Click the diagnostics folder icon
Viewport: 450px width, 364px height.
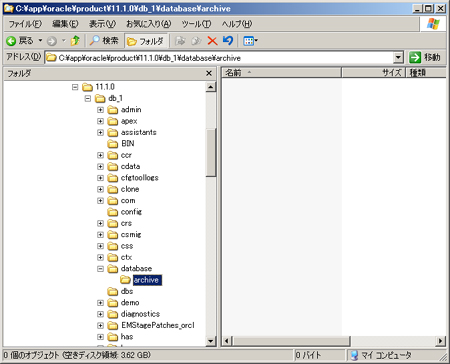click(x=113, y=314)
